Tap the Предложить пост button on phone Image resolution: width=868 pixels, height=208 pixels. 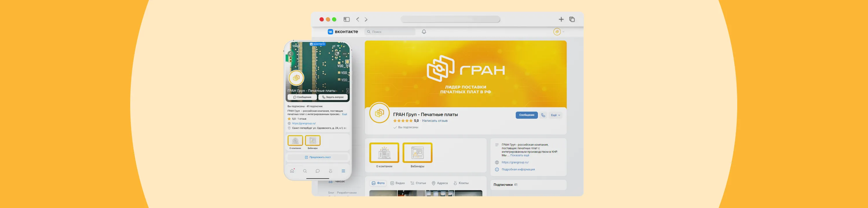(x=317, y=157)
